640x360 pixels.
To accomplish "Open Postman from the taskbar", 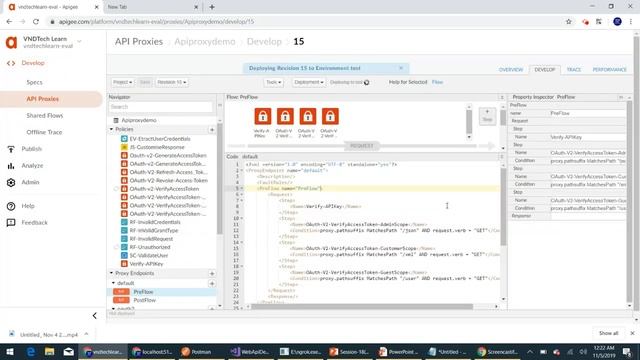I will pyautogui.click(x=197, y=352).
